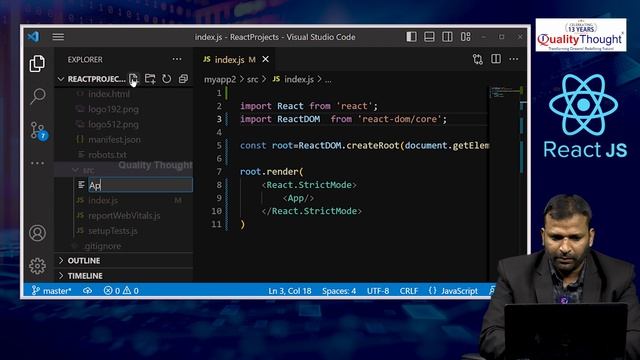Image resolution: width=640 pixels, height=360 pixels.
Task: Click root.render( on line 7
Action: pos(271,172)
